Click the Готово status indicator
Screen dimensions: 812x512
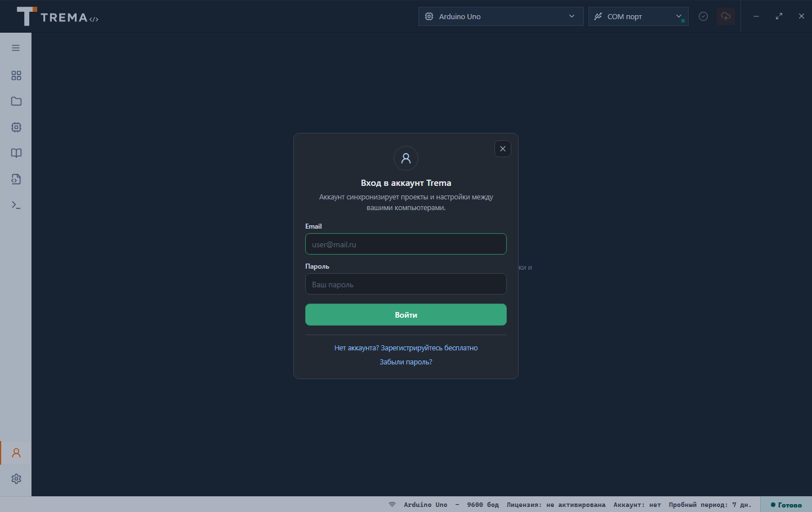(x=786, y=505)
